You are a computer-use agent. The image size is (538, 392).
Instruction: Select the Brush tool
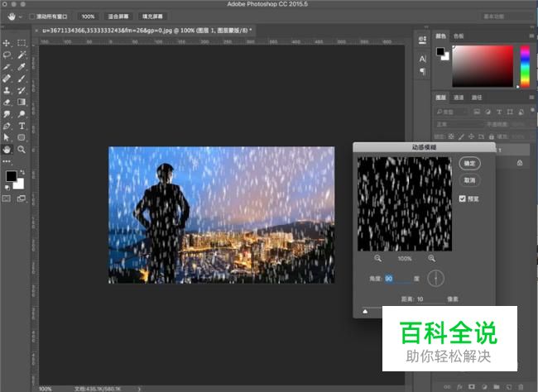[x=22, y=79]
